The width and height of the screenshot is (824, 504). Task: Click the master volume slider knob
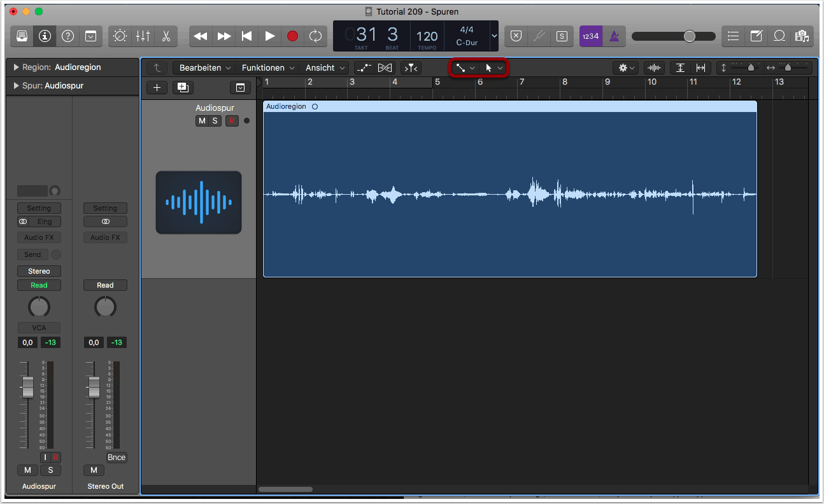coord(689,36)
